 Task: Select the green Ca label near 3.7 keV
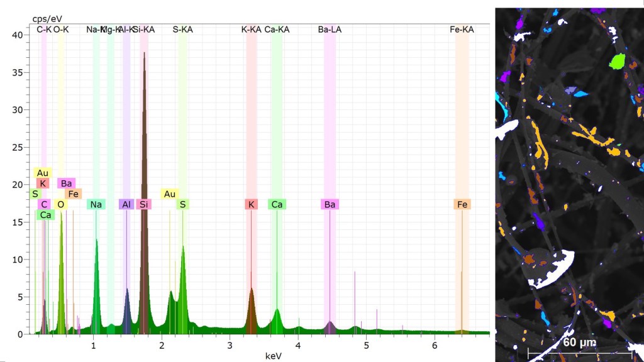click(277, 204)
